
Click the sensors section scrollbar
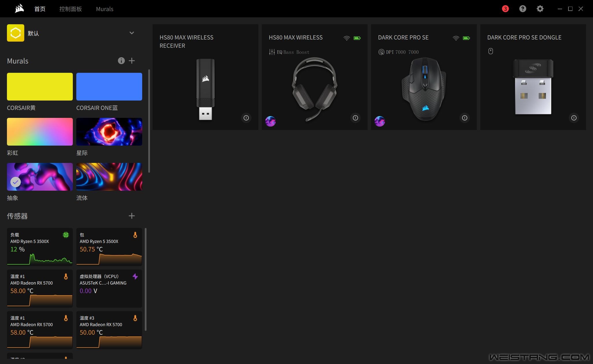tap(146, 279)
